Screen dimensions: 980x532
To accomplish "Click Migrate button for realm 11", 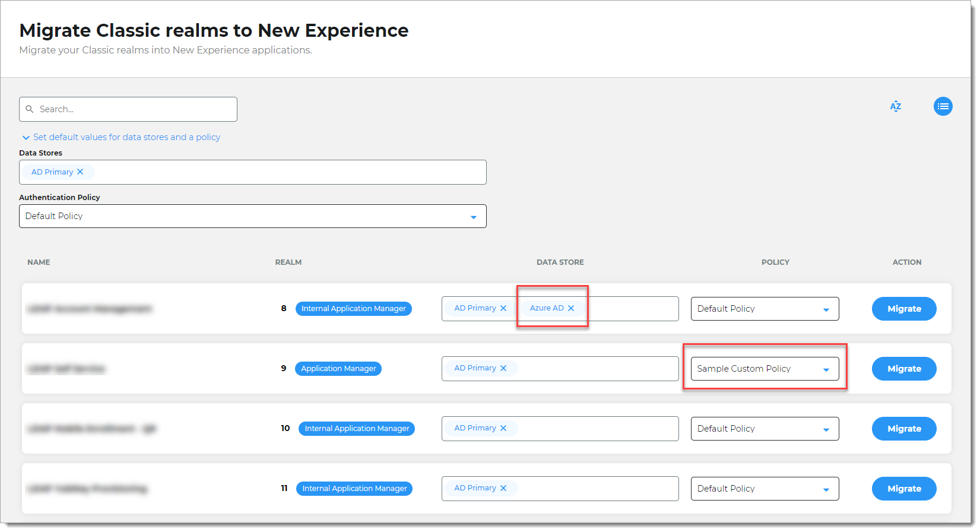I will 903,489.
